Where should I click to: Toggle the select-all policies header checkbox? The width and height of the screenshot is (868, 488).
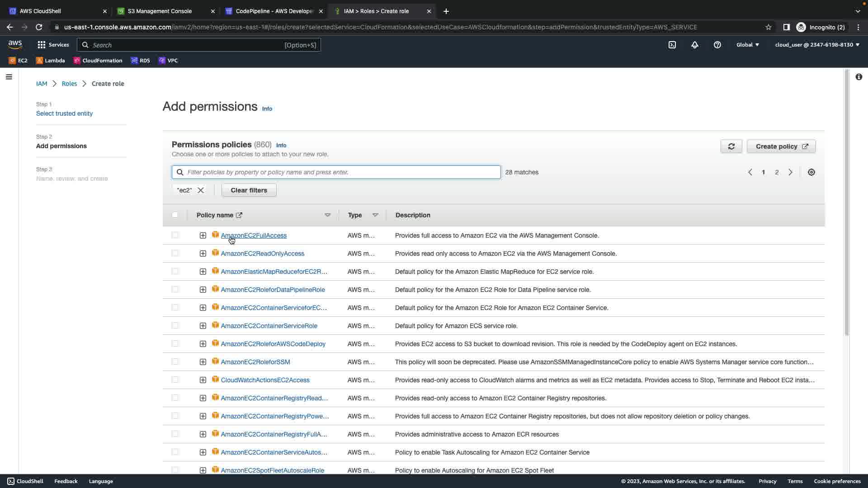175,215
